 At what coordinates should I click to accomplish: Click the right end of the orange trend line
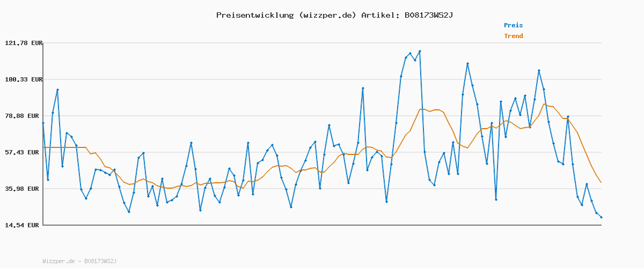point(601,183)
